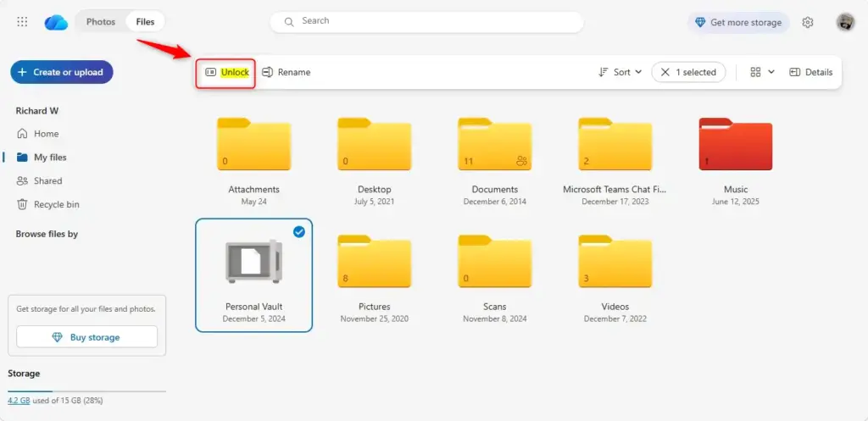Image resolution: width=868 pixels, height=421 pixels.
Task: Click the Recycle bin trash icon
Action: pyautogui.click(x=22, y=204)
